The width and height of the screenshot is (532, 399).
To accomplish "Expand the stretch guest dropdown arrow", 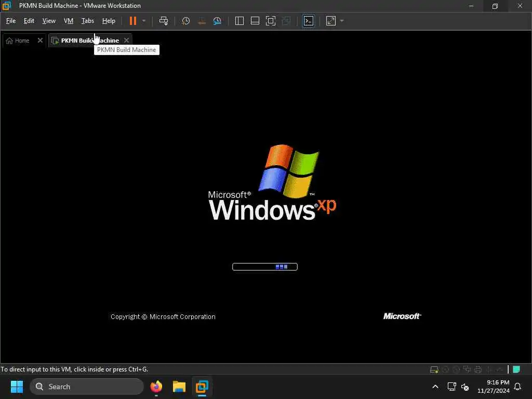I will 342,21.
